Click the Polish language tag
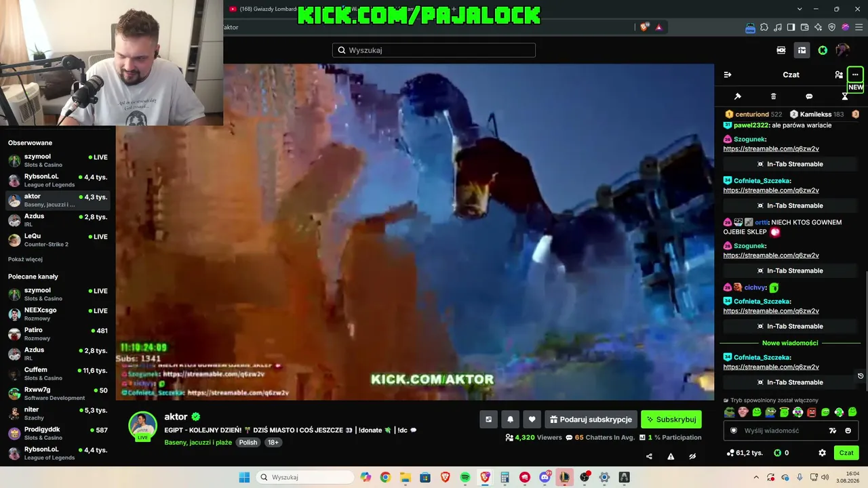 click(x=248, y=443)
